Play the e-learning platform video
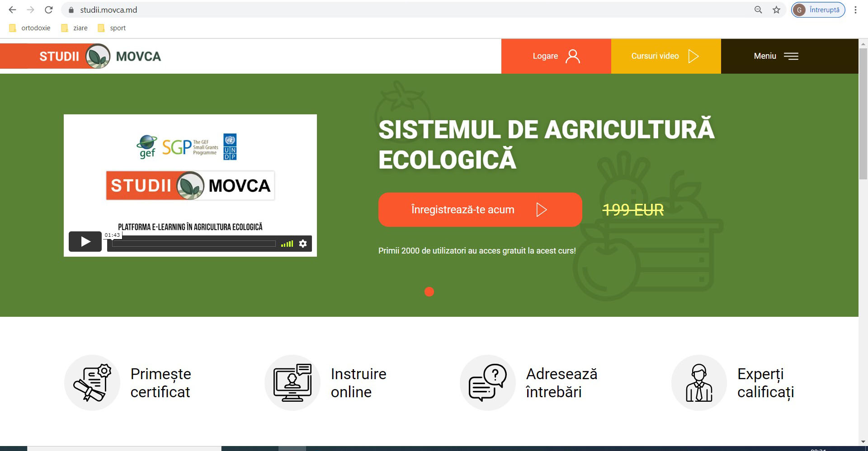 (x=85, y=241)
